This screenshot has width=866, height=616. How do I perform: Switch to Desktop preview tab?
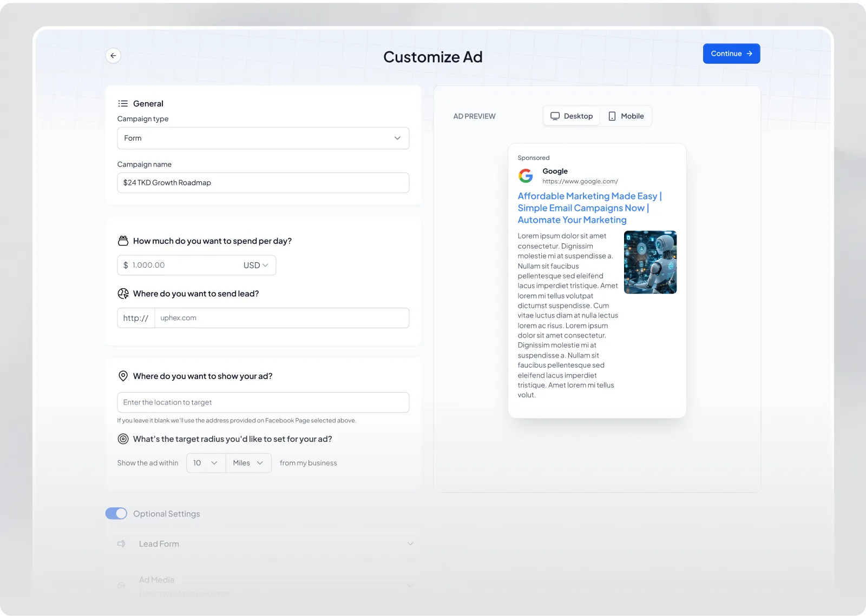572,116
